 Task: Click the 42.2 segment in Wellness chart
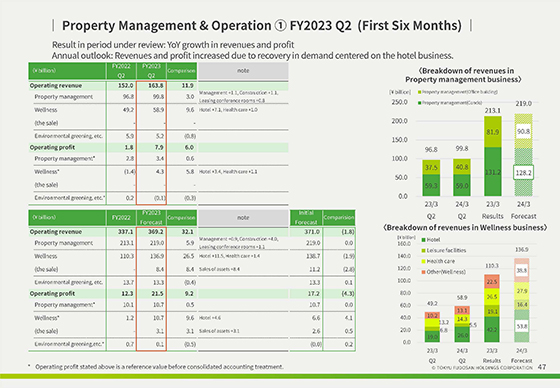(492, 329)
